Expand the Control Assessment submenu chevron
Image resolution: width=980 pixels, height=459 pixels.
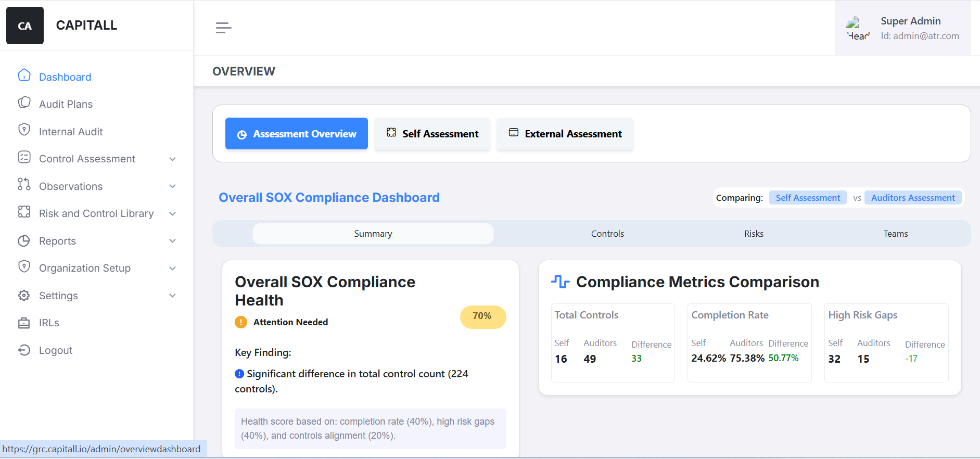[x=172, y=159]
